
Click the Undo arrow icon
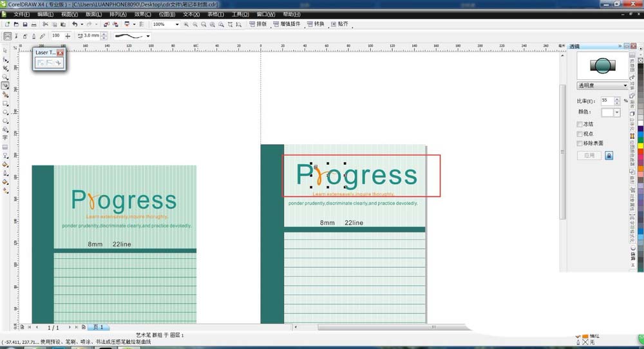pos(74,24)
